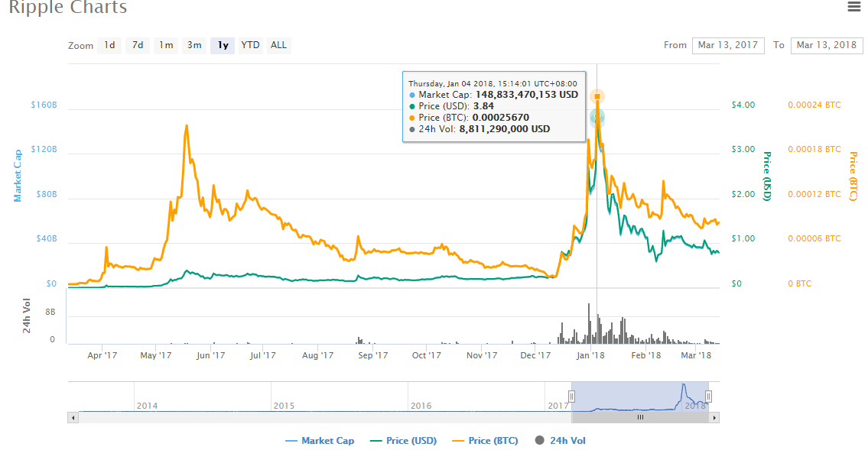868x450 pixels.
Task: Select the YTD zoom range
Action: [x=250, y=45]
